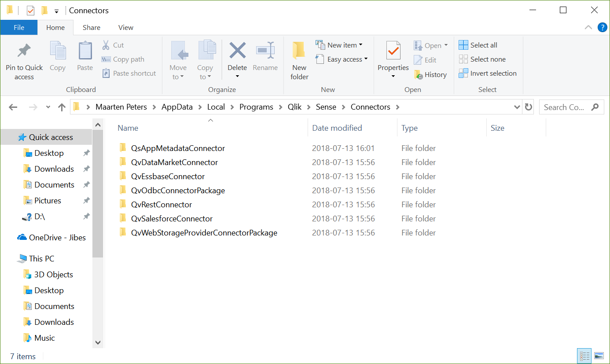Select the QvWebStorageProviderConnectorPackage folder

click(198, 232)
